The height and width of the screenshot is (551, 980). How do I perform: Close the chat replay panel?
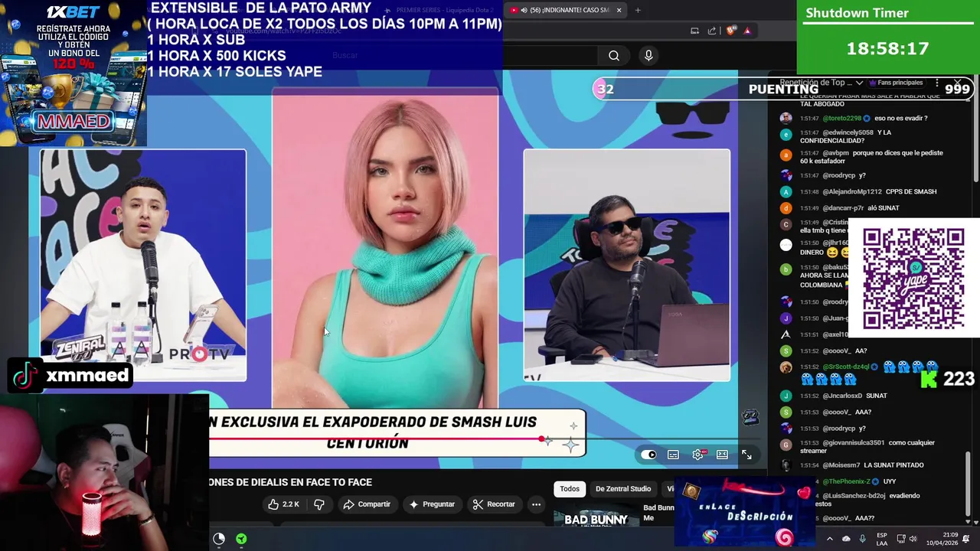958,82
